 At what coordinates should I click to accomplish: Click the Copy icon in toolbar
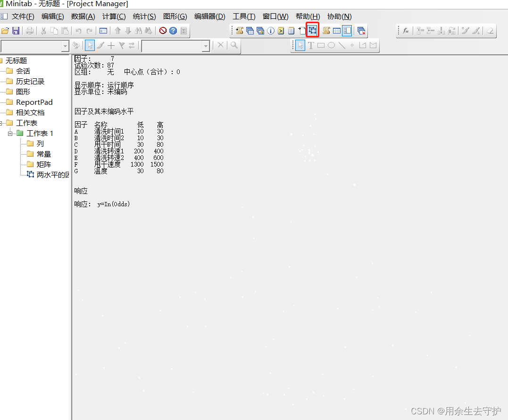coord(54,31)
